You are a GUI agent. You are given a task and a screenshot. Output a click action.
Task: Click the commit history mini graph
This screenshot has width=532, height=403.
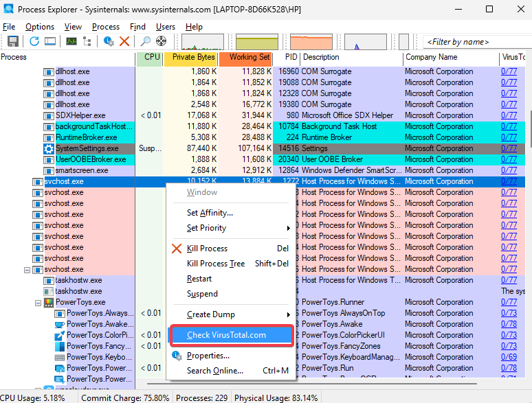257,42
